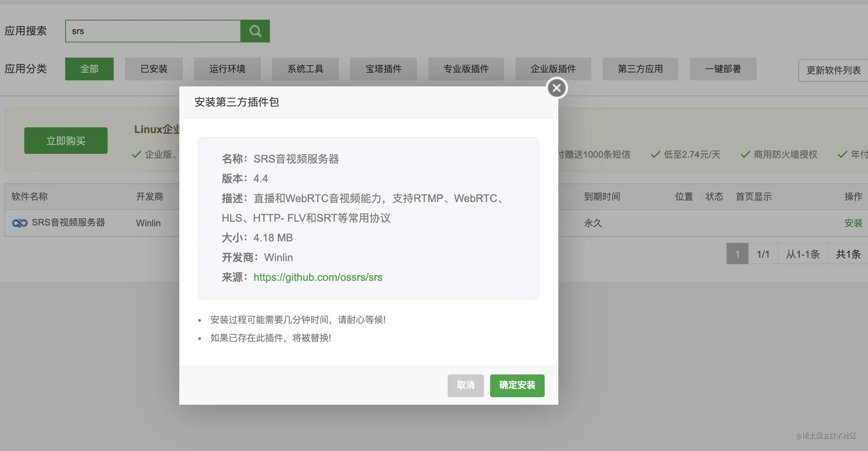This screenshot has width=868, height=451.
Task: Click the 立即购买 purchase button
Action: pos(66,140)
